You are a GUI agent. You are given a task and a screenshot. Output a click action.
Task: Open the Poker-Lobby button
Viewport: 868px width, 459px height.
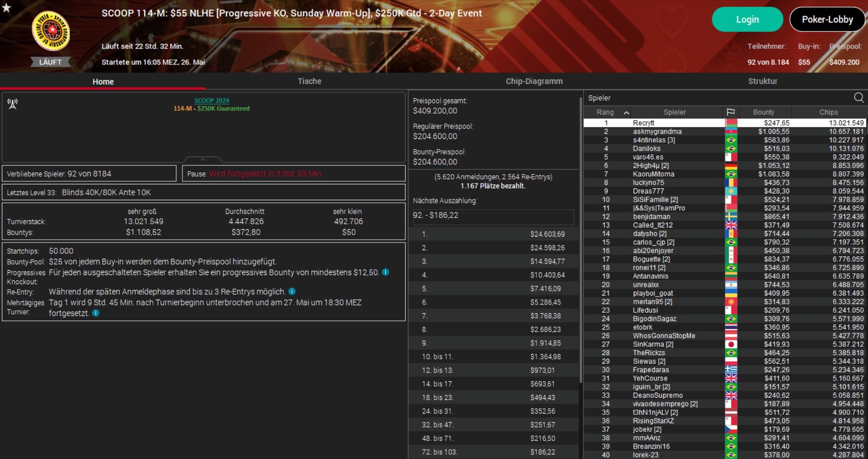click(827, 20)
